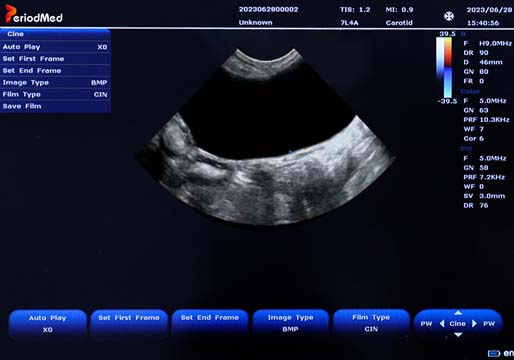The height and width of the screenshot is (360, 514).
Task: Click the D 46mm depth parameter
Action: tap(483, 62)
